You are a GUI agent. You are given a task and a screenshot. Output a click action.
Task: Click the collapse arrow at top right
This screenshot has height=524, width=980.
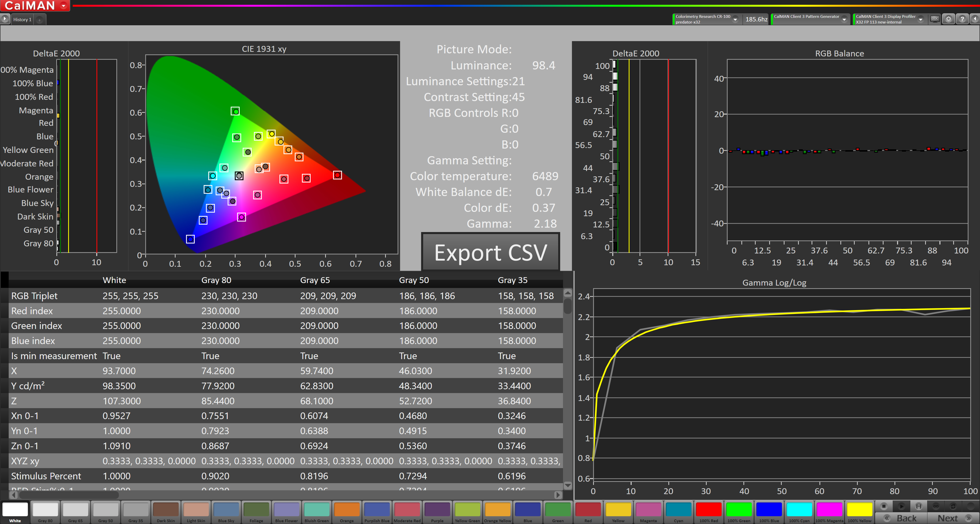[x=975, y=19]
